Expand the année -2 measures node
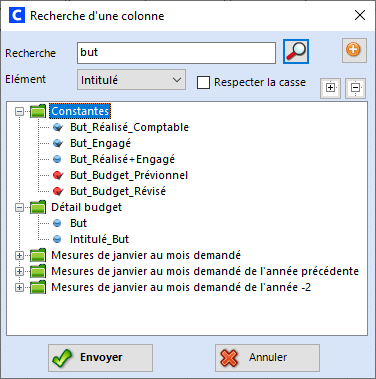376x379 pixels. pyautogui.click(x=19, y=287)
